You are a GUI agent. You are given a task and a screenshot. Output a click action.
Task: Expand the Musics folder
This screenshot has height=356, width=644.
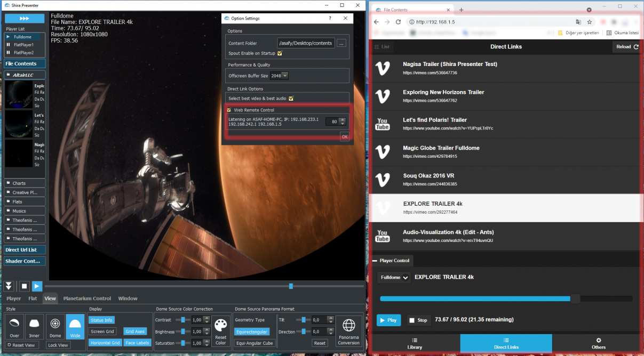25,211
